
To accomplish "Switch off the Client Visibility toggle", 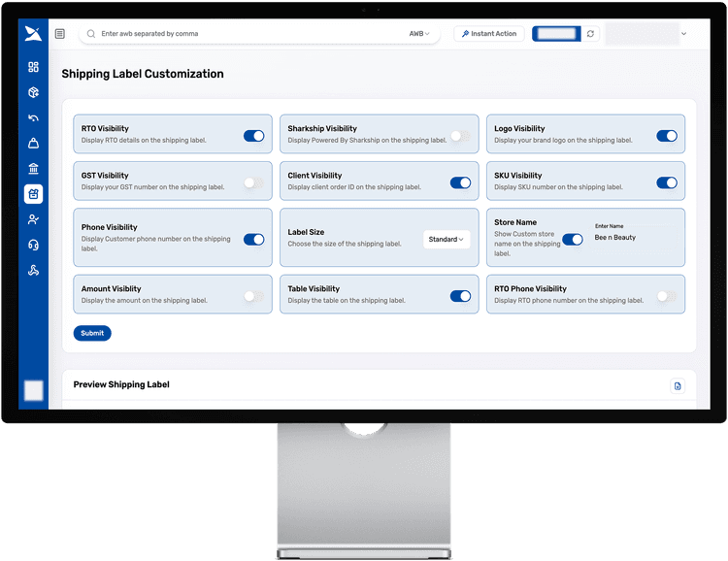I will [x=460, y=182].
